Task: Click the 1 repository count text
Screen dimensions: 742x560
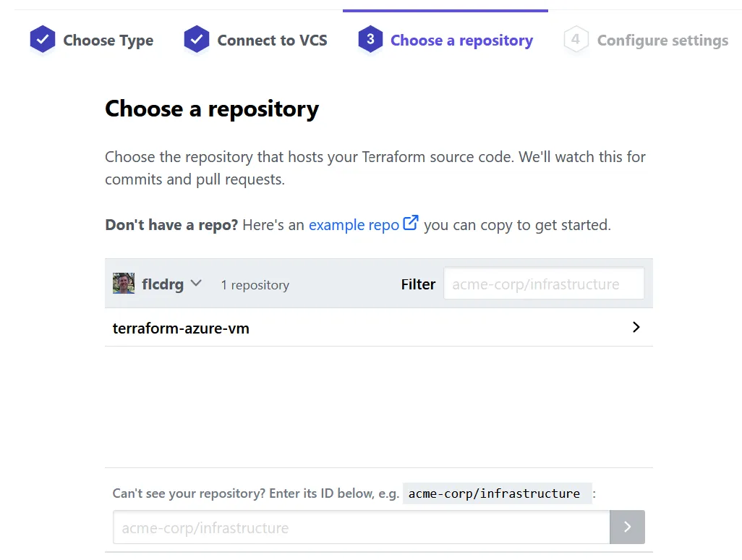Action: click(x=255, y=285)
